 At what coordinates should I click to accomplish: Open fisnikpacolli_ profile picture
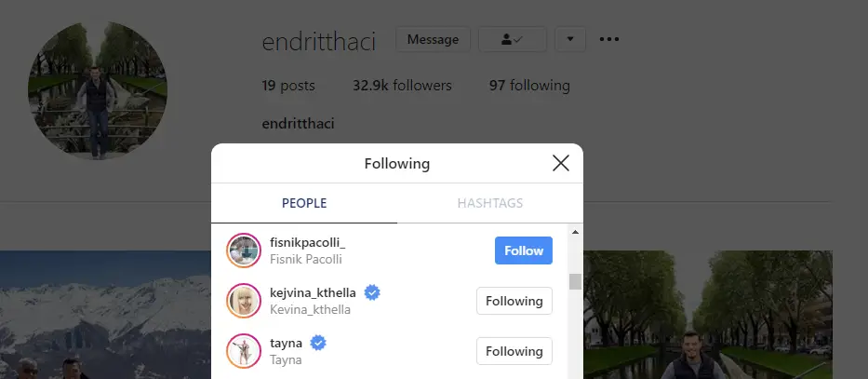pos(244,250)
